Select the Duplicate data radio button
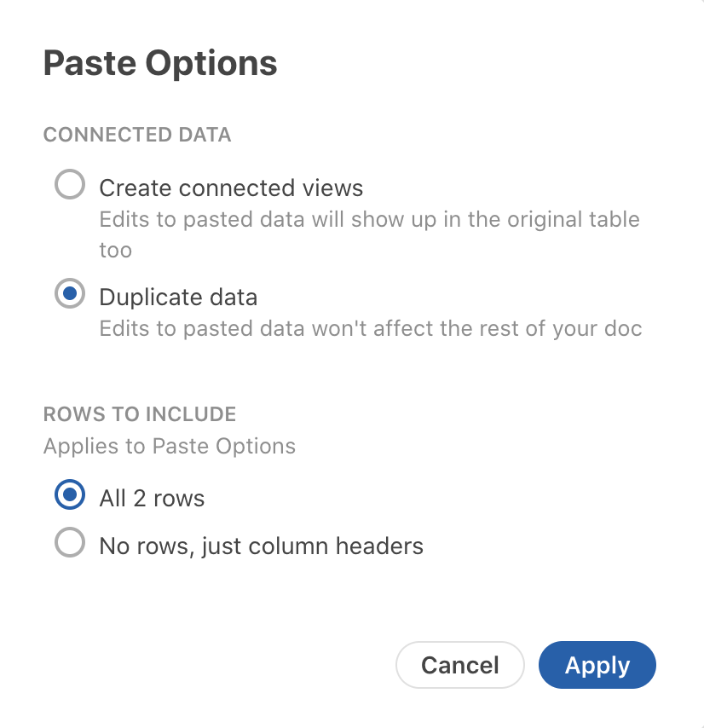This screenshot has width=704, height=728. click(69, 294)
